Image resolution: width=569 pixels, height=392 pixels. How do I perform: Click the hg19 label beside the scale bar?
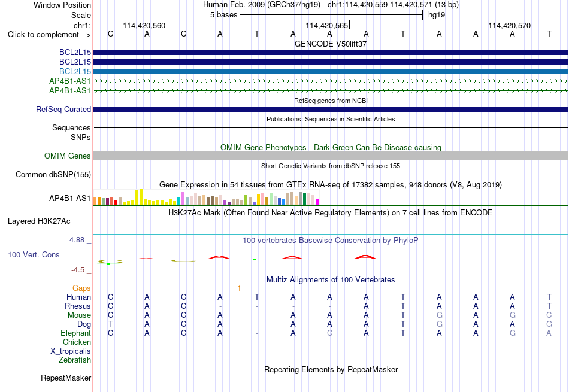(x=437, y=15)
